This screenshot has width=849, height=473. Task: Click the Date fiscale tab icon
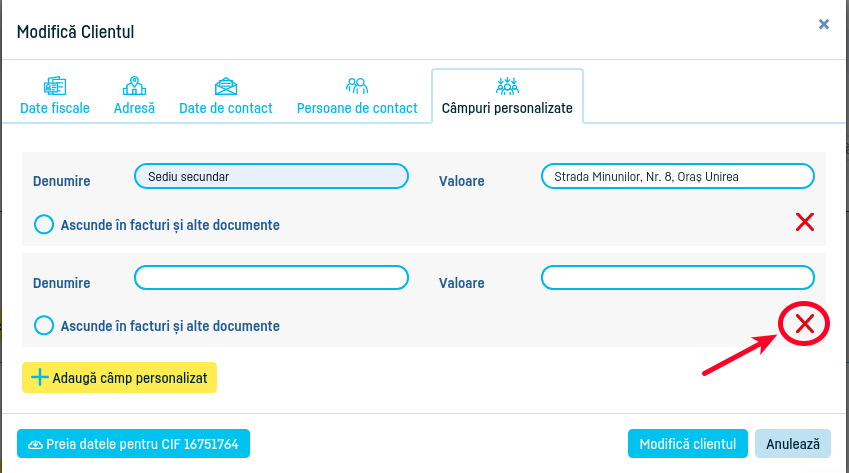[x=55, y=86]
